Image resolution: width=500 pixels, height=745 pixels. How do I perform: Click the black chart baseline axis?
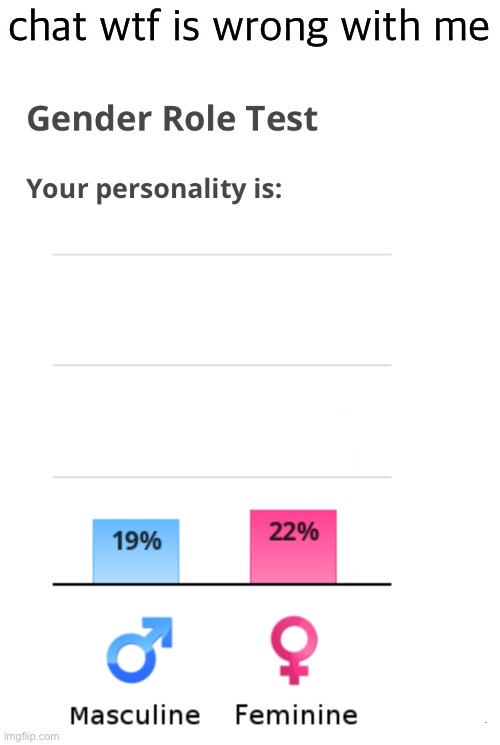click(x=222, y=584)
